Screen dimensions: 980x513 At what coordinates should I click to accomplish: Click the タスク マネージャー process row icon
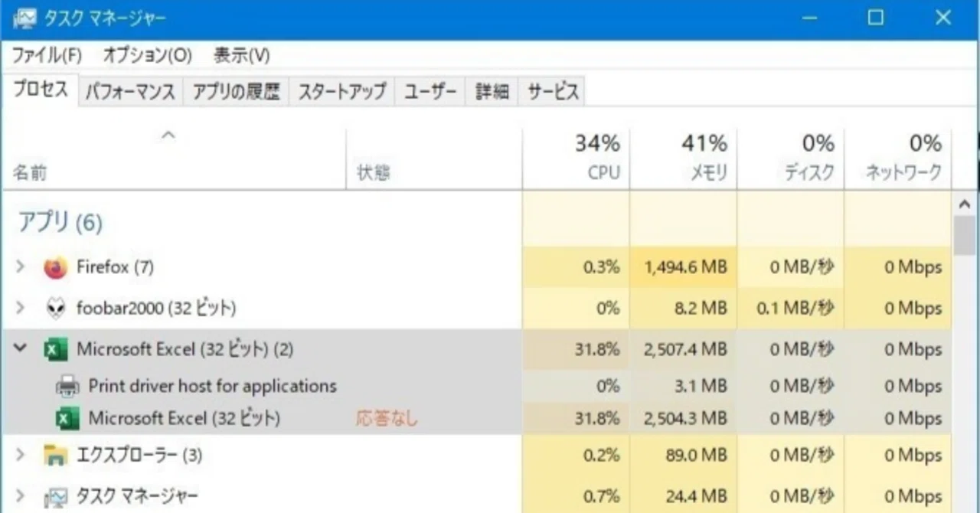pos(55,496)
